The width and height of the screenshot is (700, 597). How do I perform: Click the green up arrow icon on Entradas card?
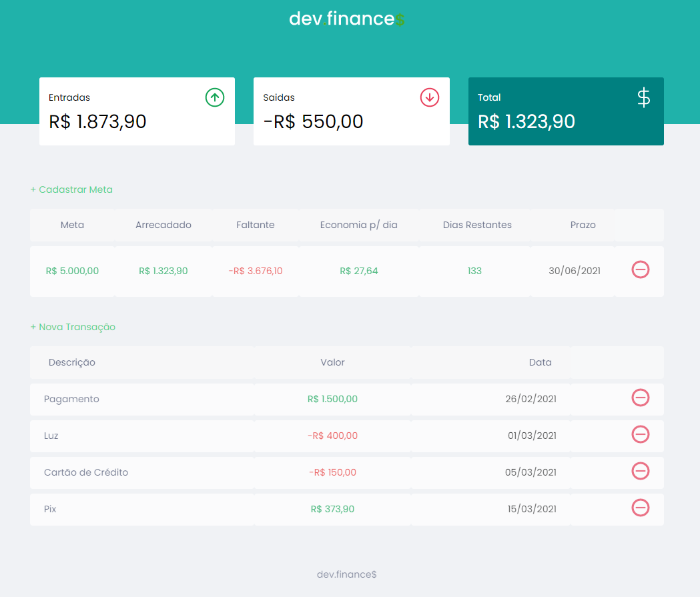214,97
